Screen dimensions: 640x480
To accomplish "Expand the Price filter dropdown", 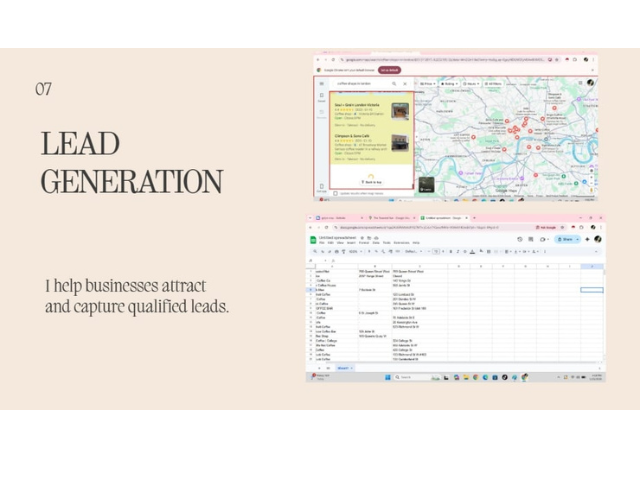I will tap(428, 84).
